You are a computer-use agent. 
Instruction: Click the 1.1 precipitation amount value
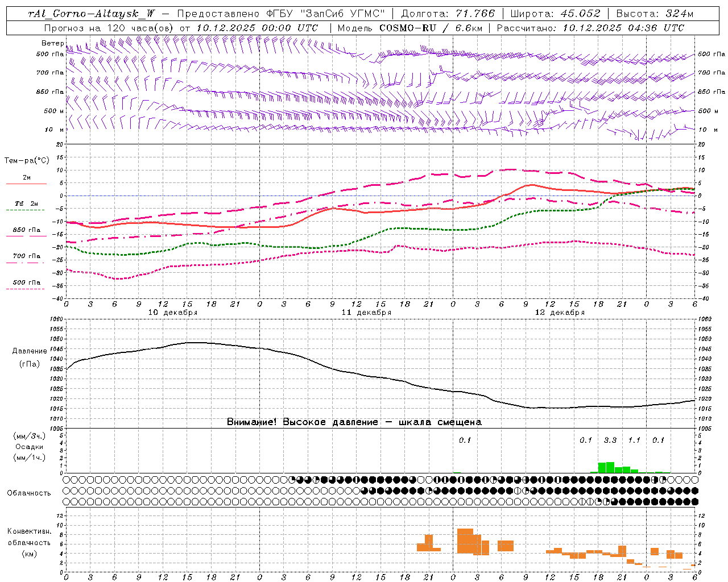pyautogui.click(x=634, y=440)
